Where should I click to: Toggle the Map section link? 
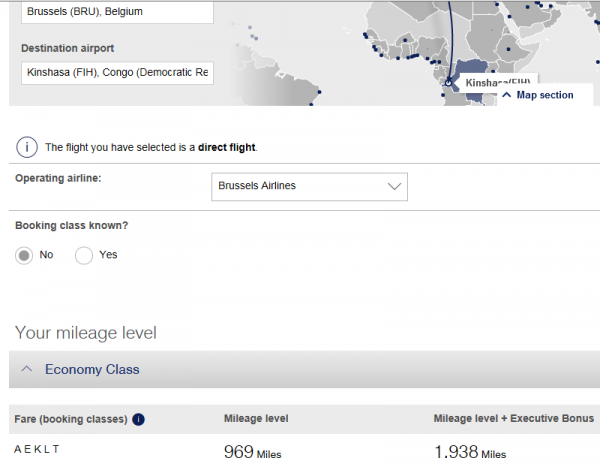click(x=545, y=95)
